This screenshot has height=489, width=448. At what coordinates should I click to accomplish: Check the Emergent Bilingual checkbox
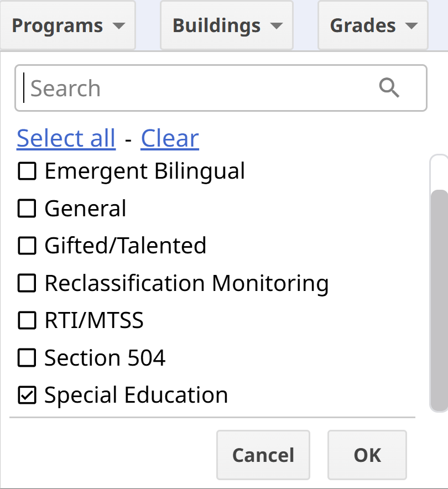pos(27,171)
